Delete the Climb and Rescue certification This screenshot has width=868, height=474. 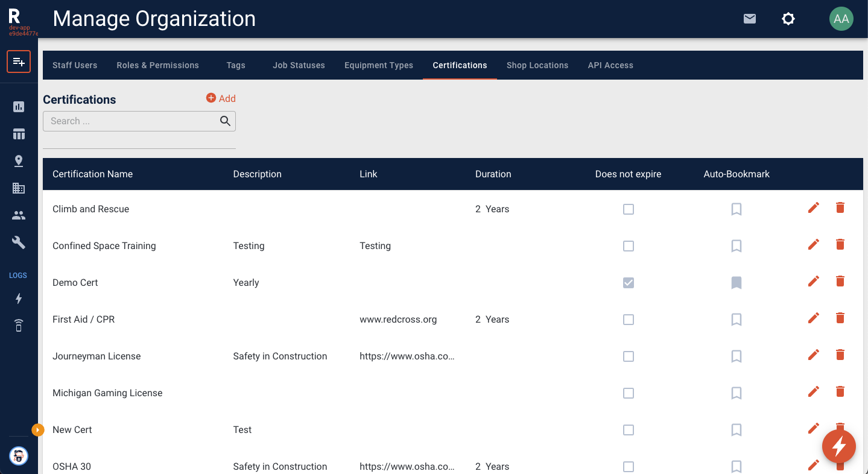(840, 207)
